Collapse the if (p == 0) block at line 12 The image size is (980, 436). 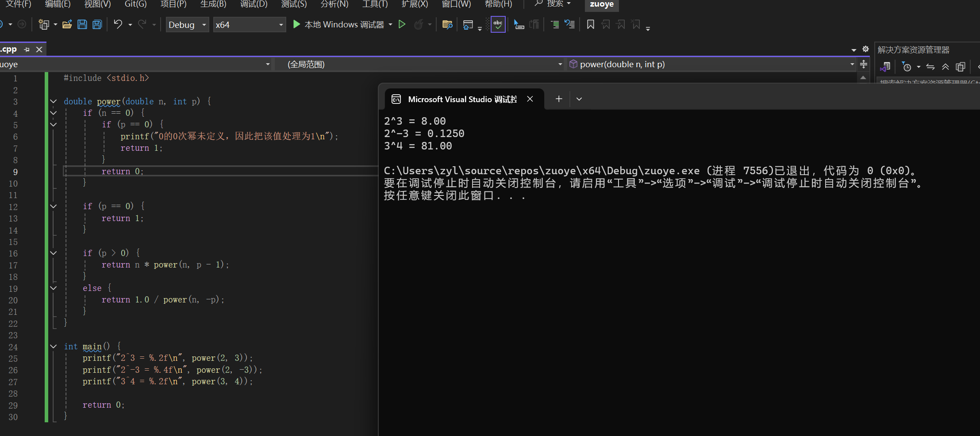54,206
